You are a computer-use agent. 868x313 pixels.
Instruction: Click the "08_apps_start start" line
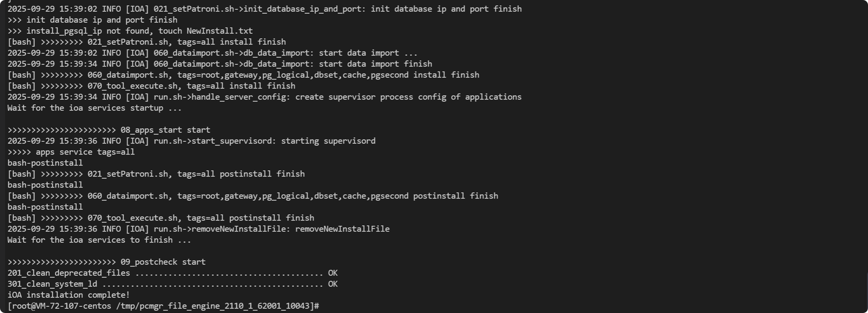coord(109,130)
